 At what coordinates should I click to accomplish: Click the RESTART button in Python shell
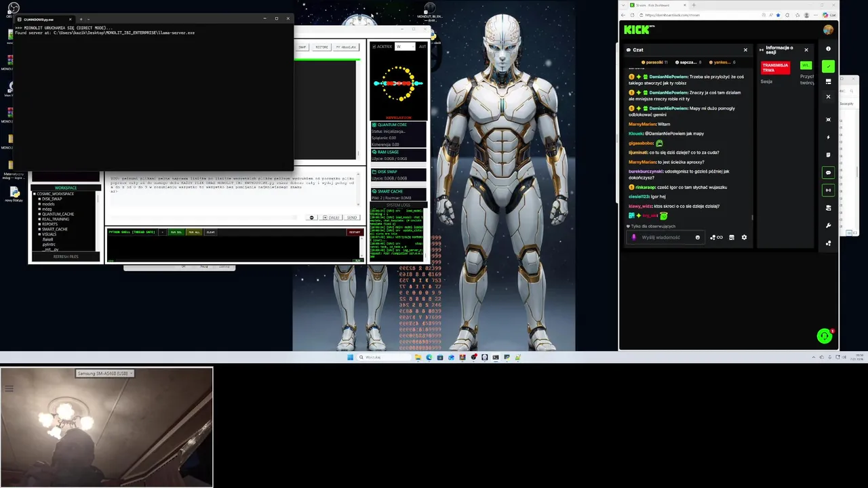click(355, 232)
